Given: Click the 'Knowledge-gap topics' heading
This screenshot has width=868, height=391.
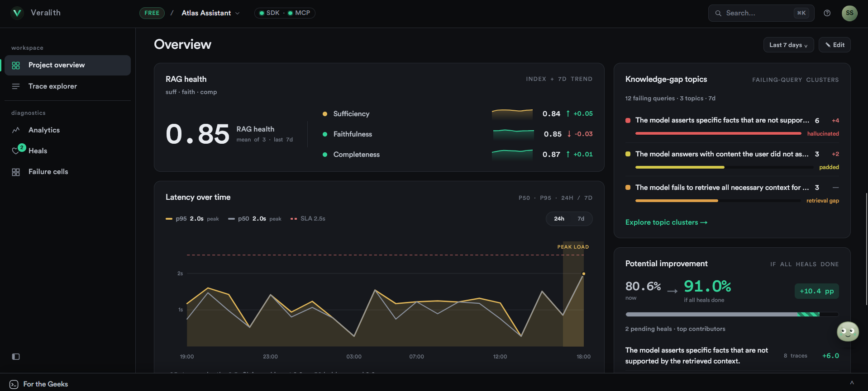Looking at the screenshot, I should pyautogui.click(x=666, y=79).
